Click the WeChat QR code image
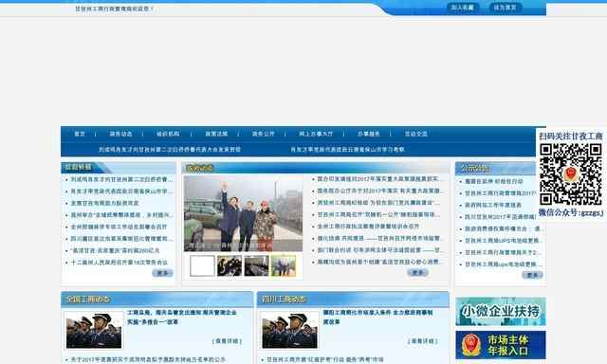This screenshot has height=364, width=607. 571,174
